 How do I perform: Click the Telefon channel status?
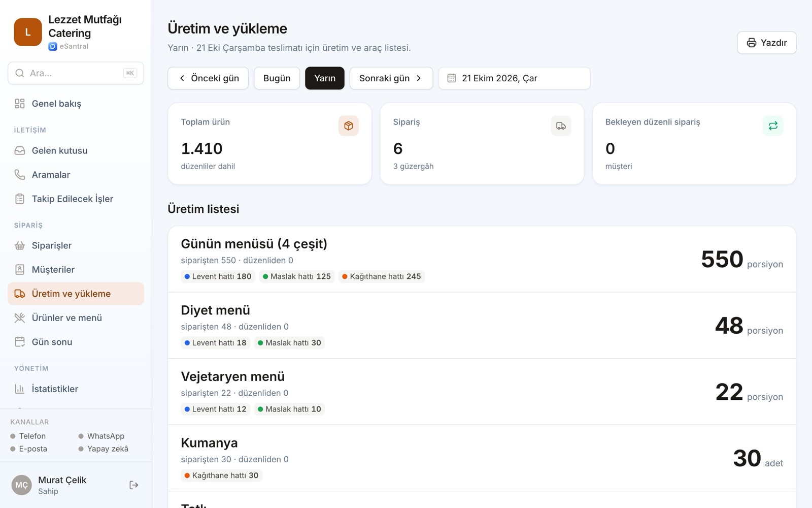pyautogui.click(x=28, y=436)
